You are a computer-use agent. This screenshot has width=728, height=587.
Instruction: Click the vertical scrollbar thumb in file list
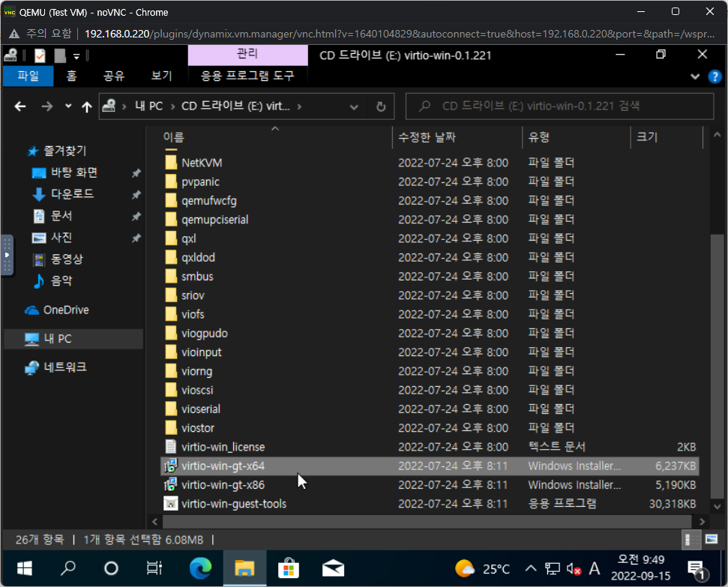pos(717,367)
